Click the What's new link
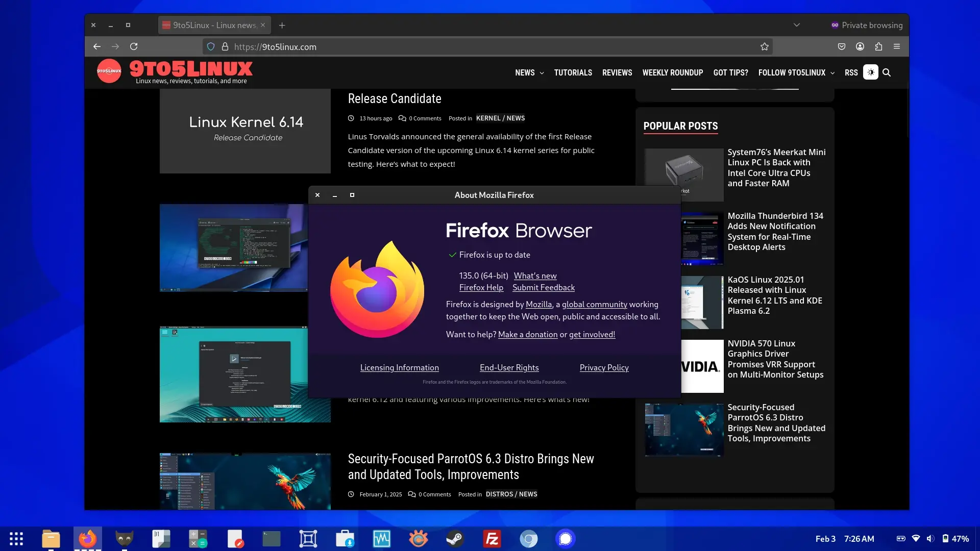 [535, 275]
